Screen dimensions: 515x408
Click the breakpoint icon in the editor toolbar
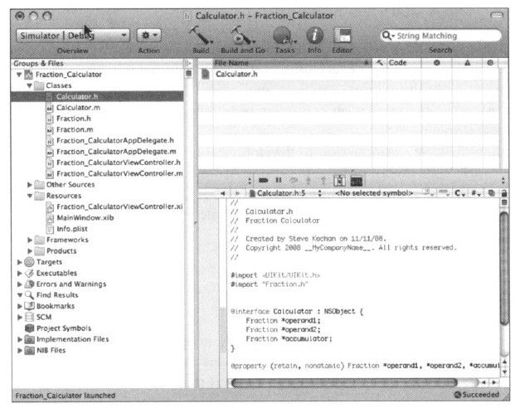[x=263, y=180]
